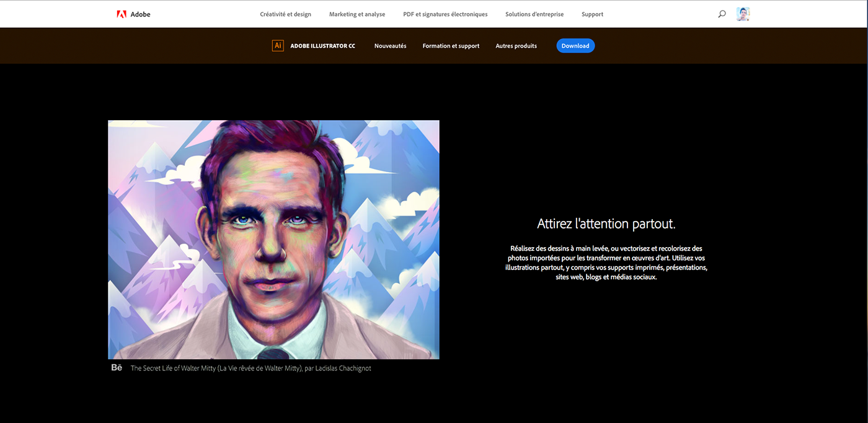This screenshot has height=423, width=868.
Task: Open the Créativité et design menu
Action: click(x=285, y=14)
